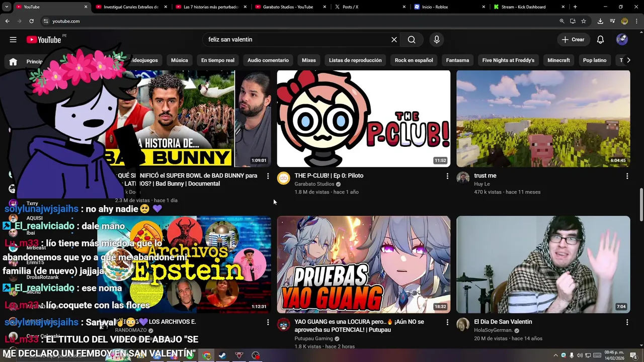This screenshot has height=362, width=644.
Task: Open YouTube notifications bell
Action: tap(600, 40)
